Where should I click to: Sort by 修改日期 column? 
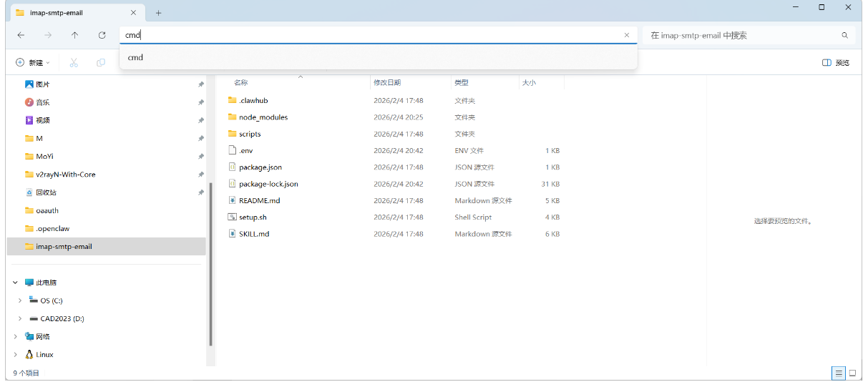click(x=387, y=83)
